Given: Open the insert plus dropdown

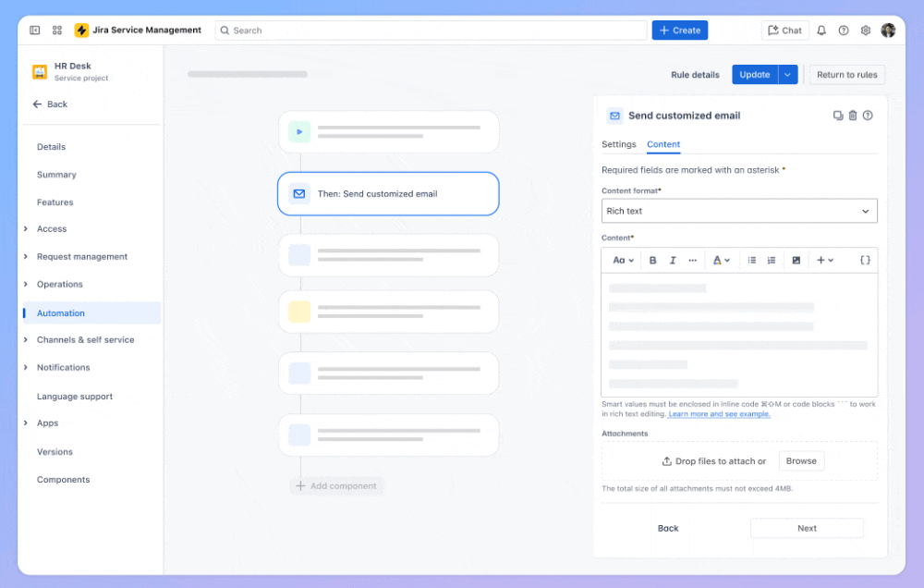Looking at the screenshot, I should pyautogui.click(x=825, y=260).
